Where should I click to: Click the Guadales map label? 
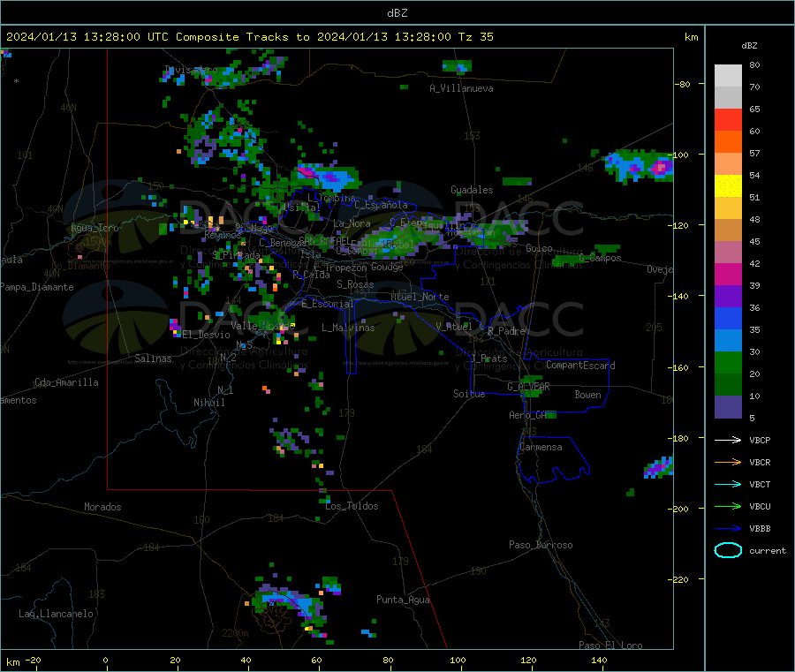point(472,190)
